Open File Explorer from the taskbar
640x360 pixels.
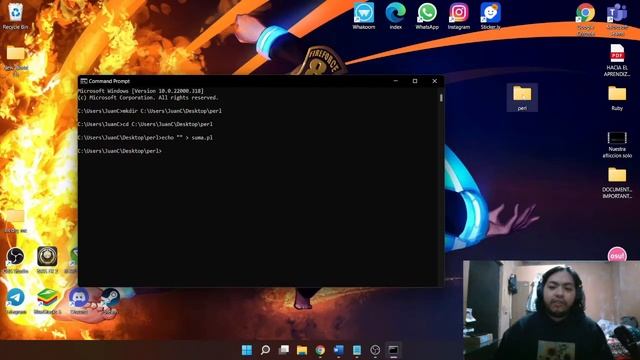(302, 350)
